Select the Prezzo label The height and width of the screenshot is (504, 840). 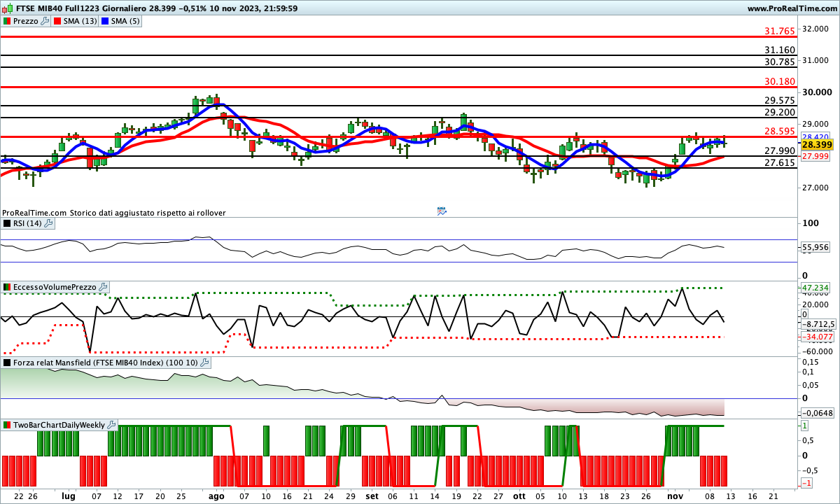point(26,21)
